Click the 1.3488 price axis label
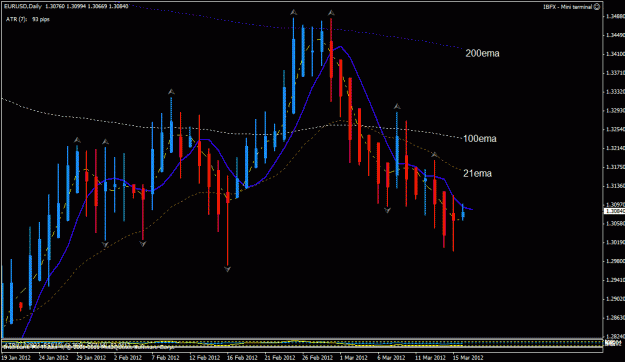The width and height of the screenshot is (625, 362). pos(615,16)
